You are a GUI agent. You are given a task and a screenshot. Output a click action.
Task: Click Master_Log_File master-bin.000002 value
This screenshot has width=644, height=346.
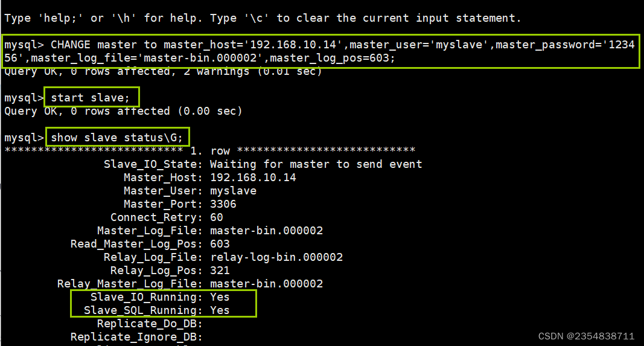[267, 231]
